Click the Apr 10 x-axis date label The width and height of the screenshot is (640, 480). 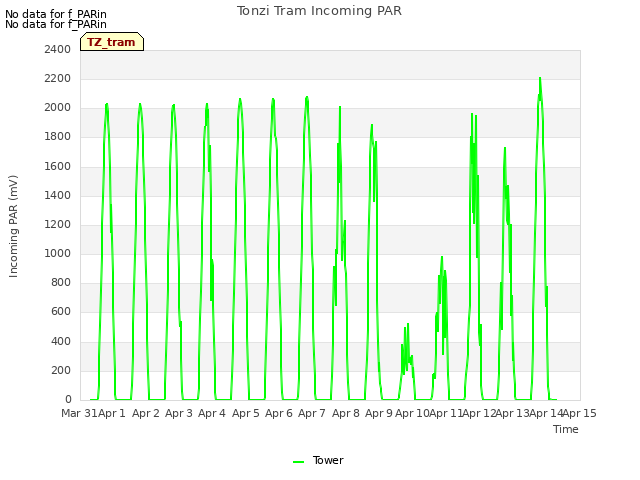[412, 413]
